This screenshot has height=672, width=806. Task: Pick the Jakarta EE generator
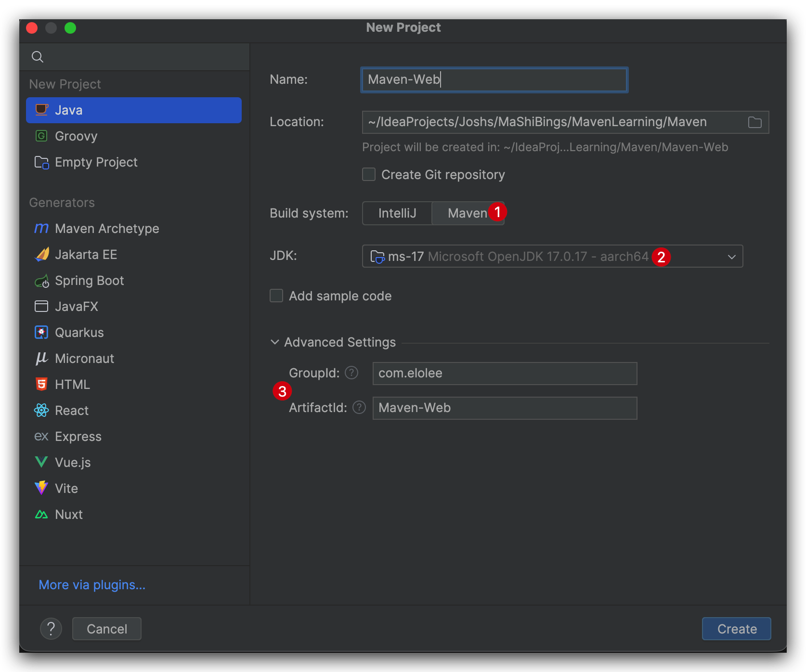[x=134, y=255]
